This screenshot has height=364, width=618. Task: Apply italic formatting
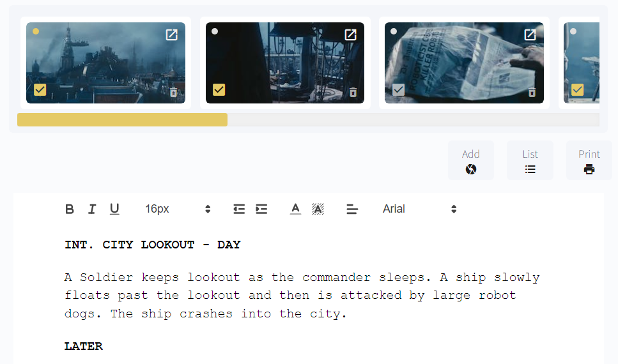click(92, 209)
